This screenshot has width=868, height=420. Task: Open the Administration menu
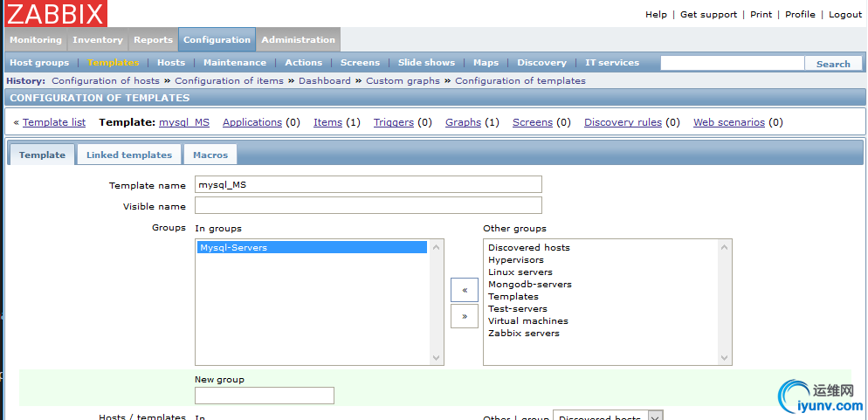(299, 40)
